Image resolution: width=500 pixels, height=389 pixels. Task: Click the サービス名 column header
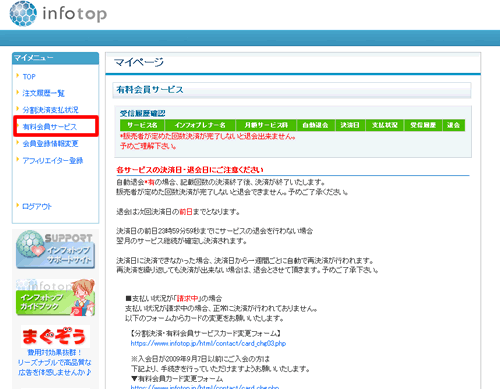click(x=142, y=125)
